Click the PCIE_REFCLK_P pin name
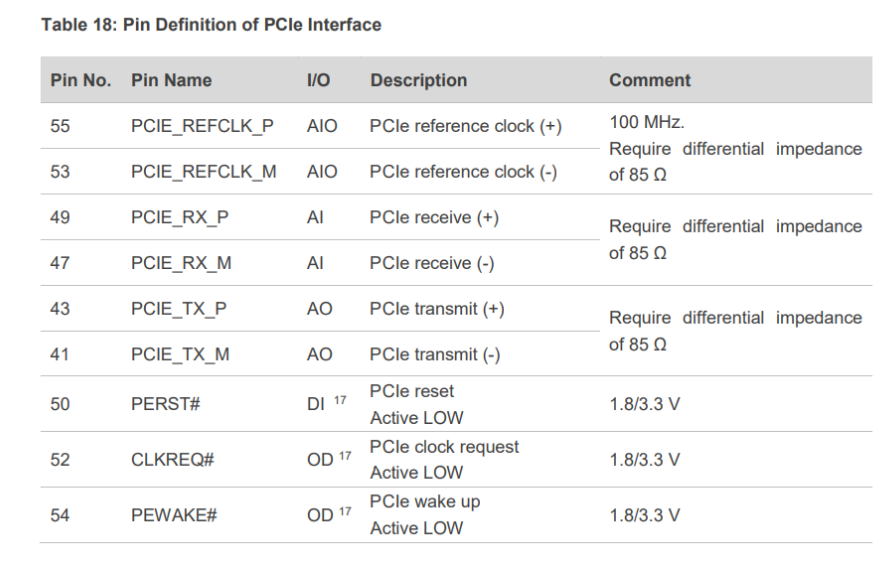This screenshot has width=896, height=564. pos(203,126)
